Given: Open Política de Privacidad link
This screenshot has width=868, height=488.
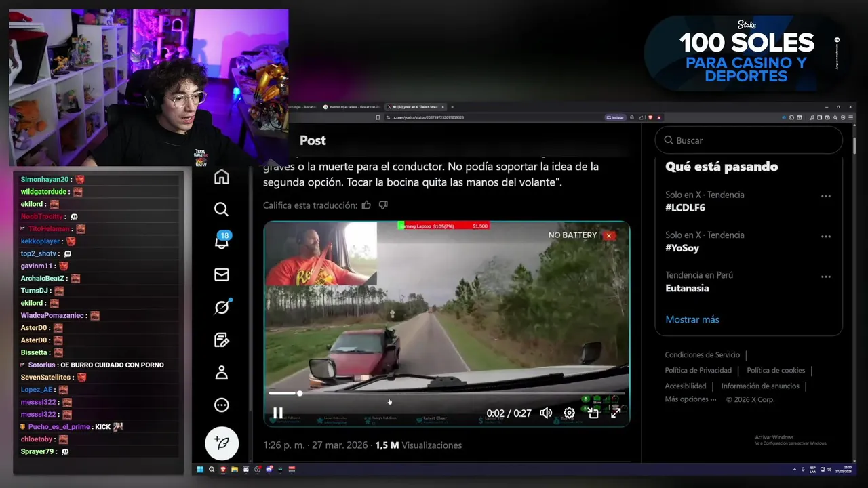Looking at the screenshot, I should point(698,371).
